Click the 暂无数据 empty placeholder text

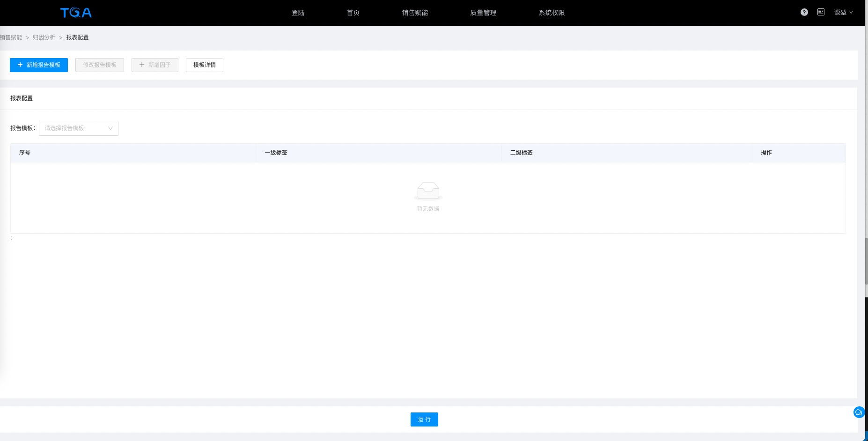(x=428, y=209)
